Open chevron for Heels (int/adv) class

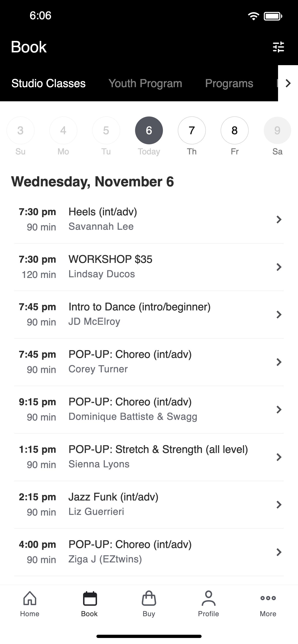[x=279, y=220]
